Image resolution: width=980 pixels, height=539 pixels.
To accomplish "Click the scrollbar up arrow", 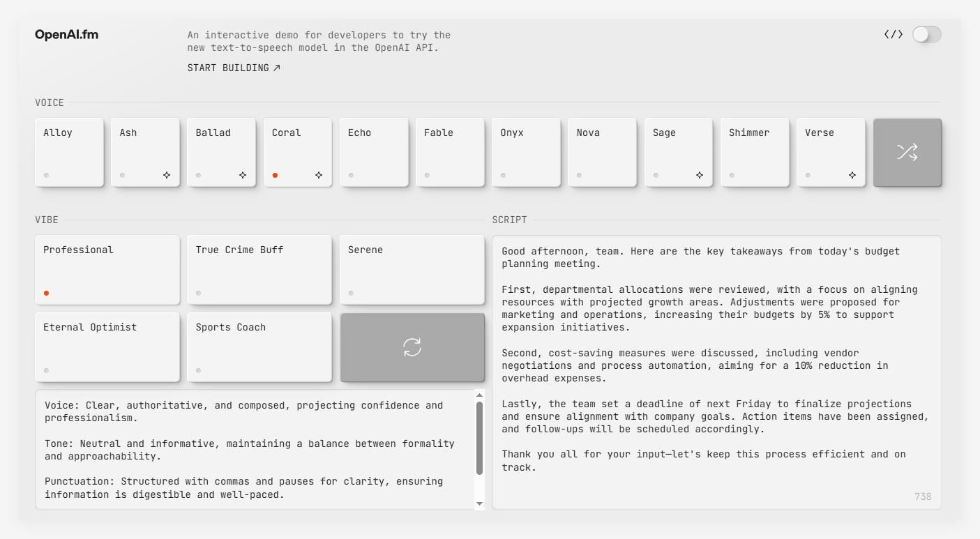I will [x=479, y=395].
